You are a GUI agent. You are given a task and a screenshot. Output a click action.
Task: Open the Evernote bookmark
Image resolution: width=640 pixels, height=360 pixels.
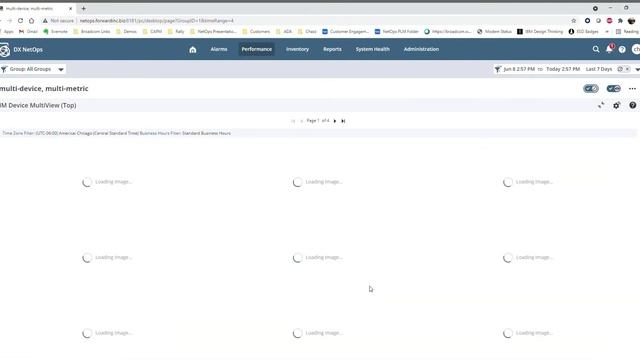pyautogui.click(x=56, y=31)
